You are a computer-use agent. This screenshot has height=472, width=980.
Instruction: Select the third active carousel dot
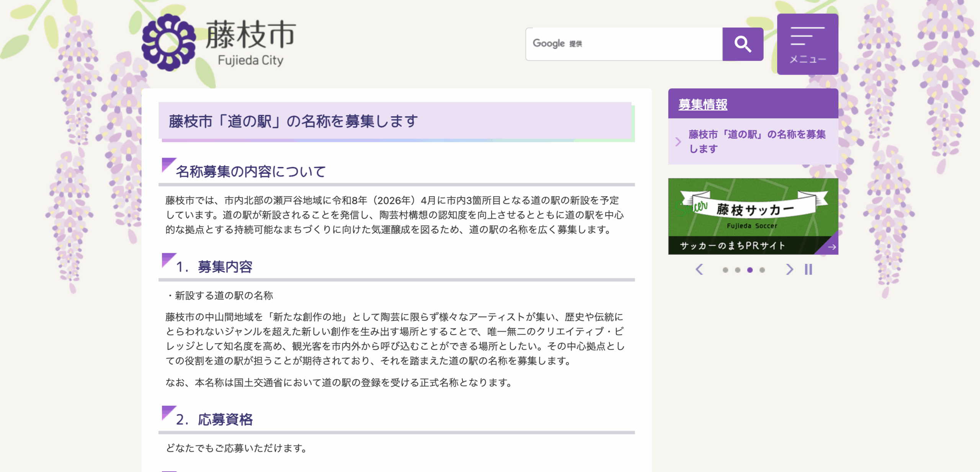tap(750, 270)
